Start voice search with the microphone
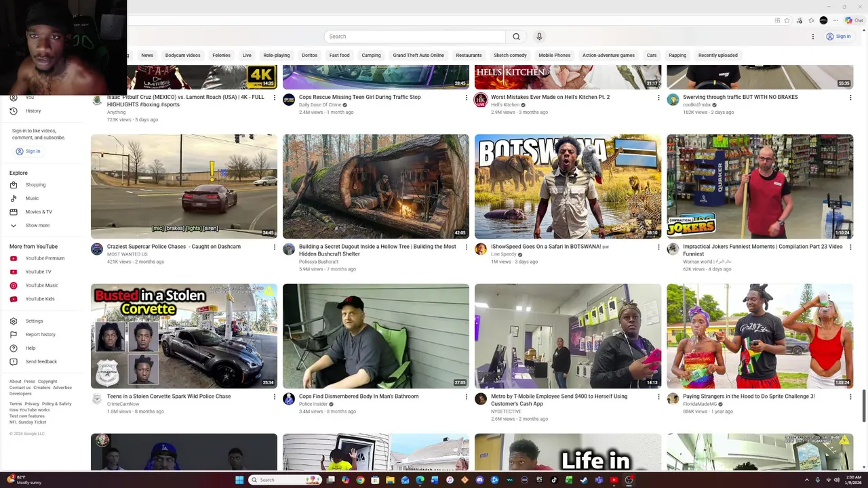Viewport: 868px width, 488px height. (x=539, y=37)
